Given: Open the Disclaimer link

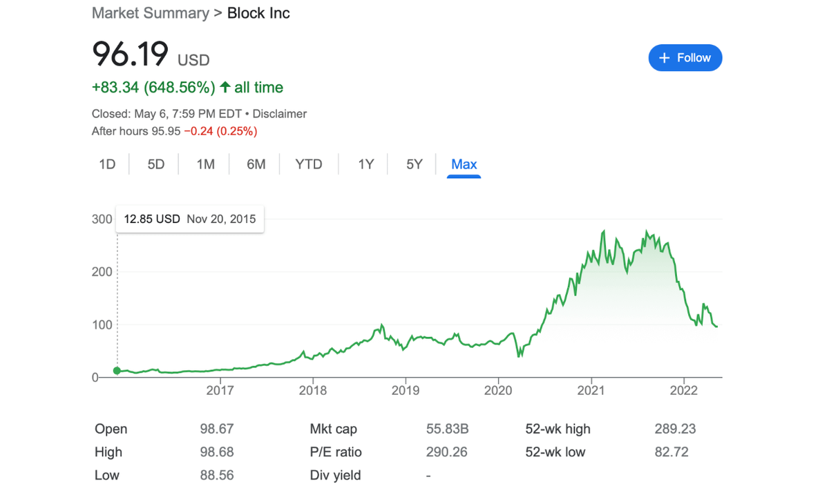Looking at the screenshot, I should click(x=280, y=114).
